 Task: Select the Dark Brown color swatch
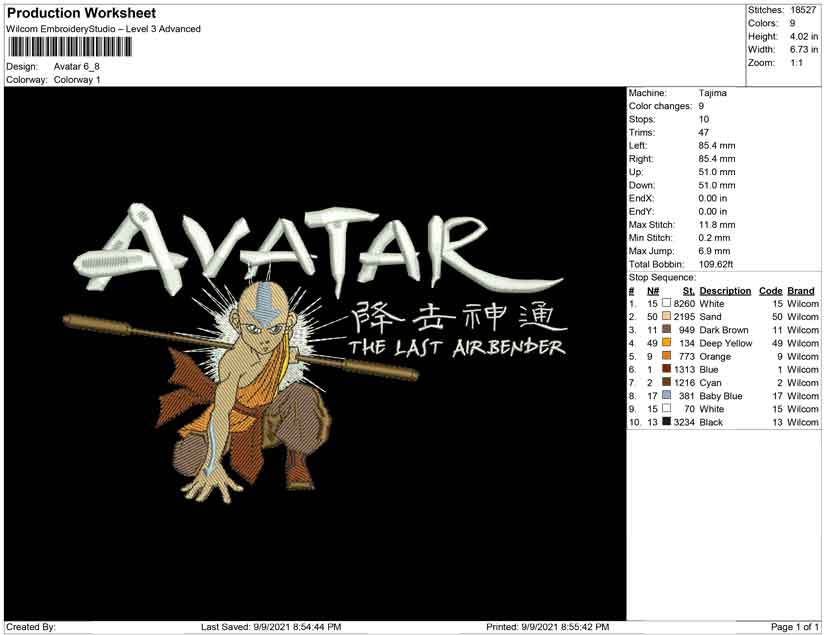click(667, 329)
